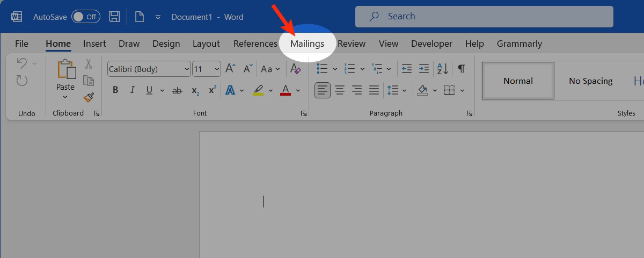The height and width of the screenshot is (258, 644).
Task: Open the Layout tab
Action: 206,44
